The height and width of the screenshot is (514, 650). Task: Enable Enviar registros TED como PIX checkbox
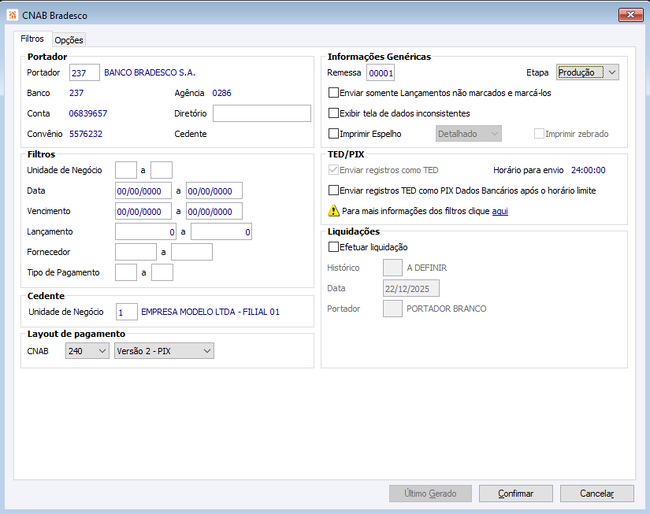click(x=333, y=190)
